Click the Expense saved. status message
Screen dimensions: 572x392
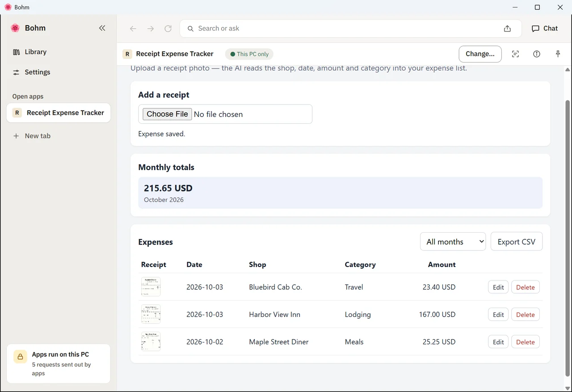[161, 133]
